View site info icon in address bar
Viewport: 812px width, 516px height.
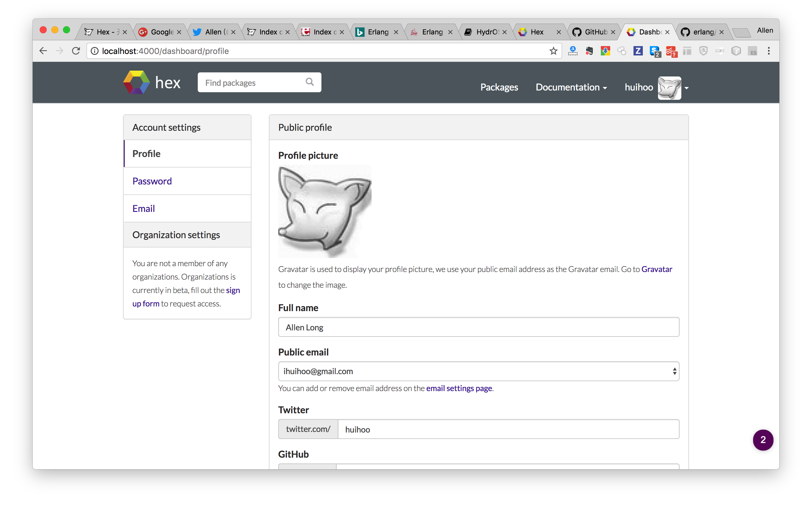click(95, 51)
